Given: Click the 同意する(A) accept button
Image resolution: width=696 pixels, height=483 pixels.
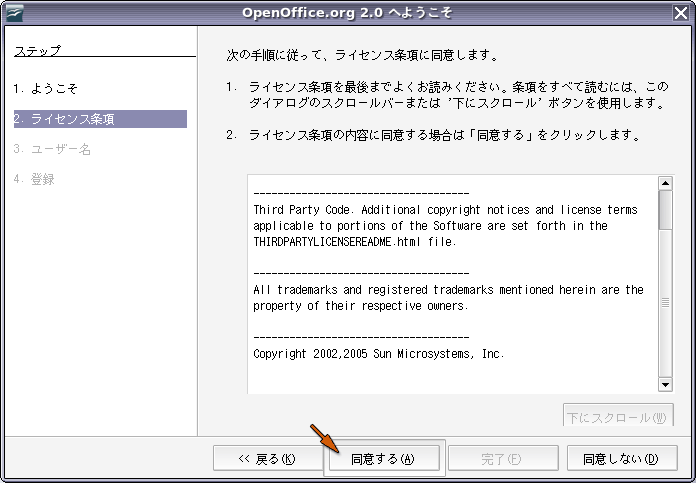Looking at the screenshot, I should (x=384, y=458).
